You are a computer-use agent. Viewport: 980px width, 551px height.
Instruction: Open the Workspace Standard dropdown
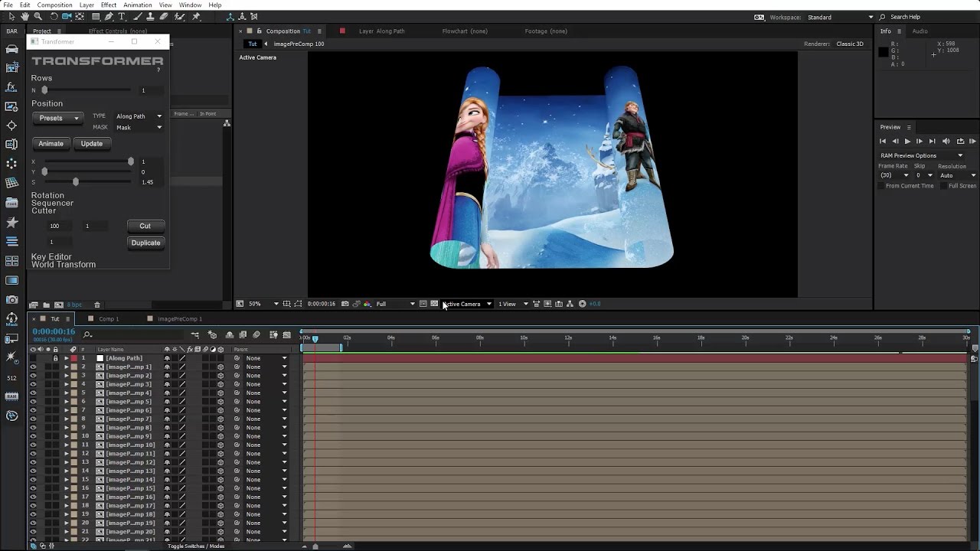840,17
